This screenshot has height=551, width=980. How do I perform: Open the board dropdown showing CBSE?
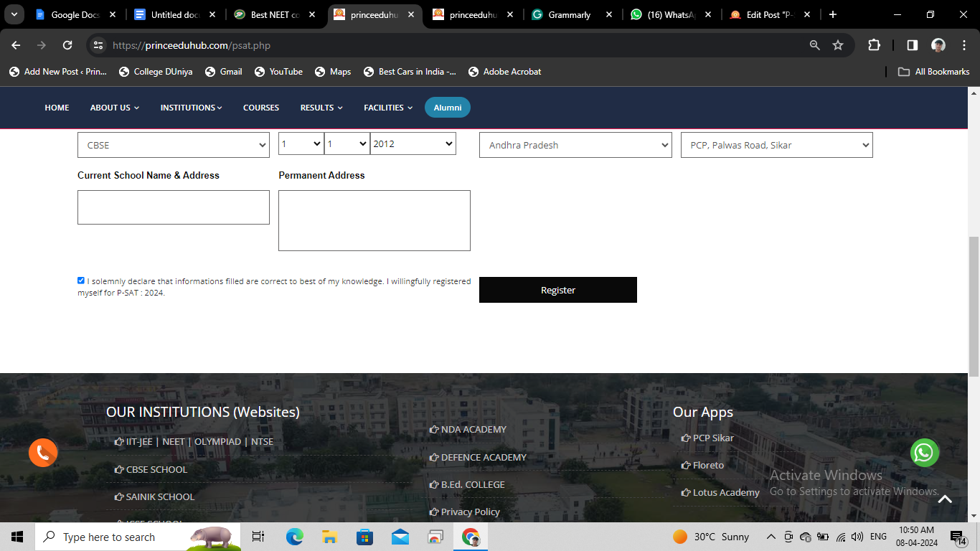pyautogui.click(x=173, y=144)
